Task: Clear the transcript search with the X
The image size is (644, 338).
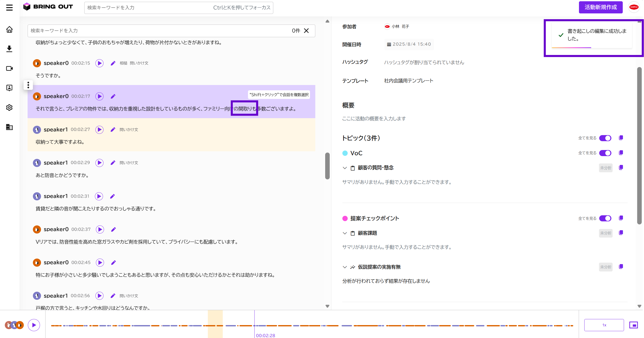Action: [x=306, y=31]
